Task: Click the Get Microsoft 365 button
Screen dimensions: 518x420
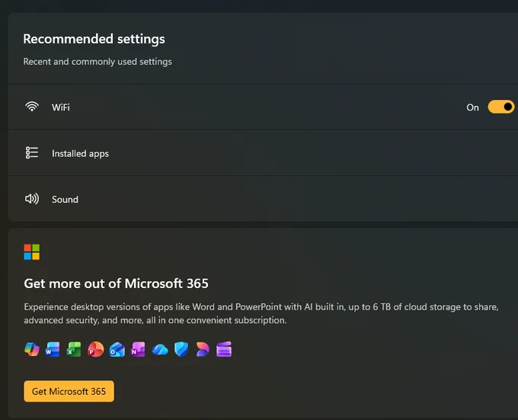Action: pyautogui.click(x=69, y=391)
